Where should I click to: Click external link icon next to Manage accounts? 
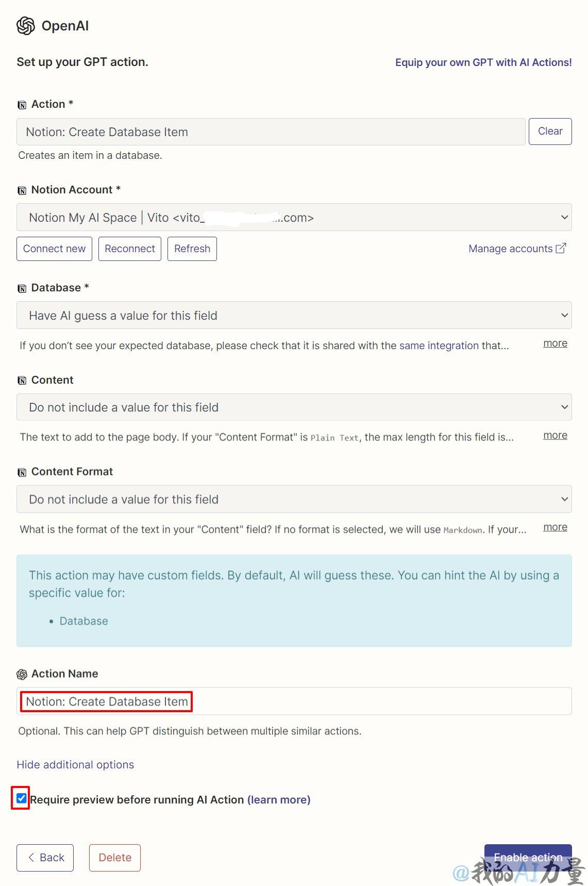(x=561, y=248)
